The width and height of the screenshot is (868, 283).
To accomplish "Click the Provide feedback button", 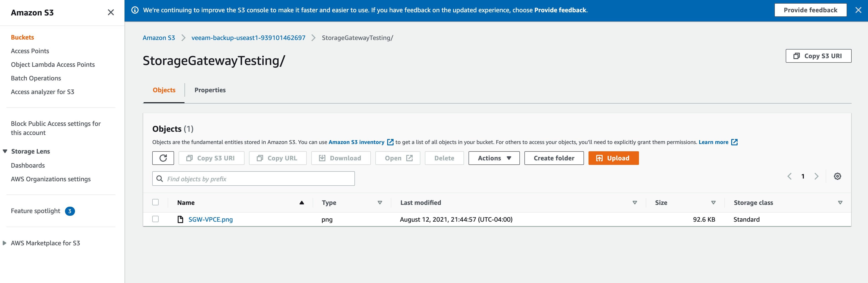I will point(810,10).
